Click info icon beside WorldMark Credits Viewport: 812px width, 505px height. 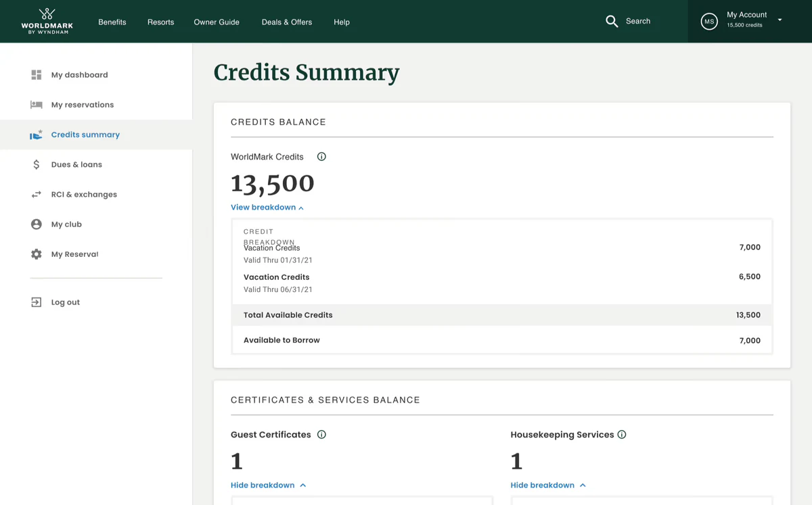[321, 157]
